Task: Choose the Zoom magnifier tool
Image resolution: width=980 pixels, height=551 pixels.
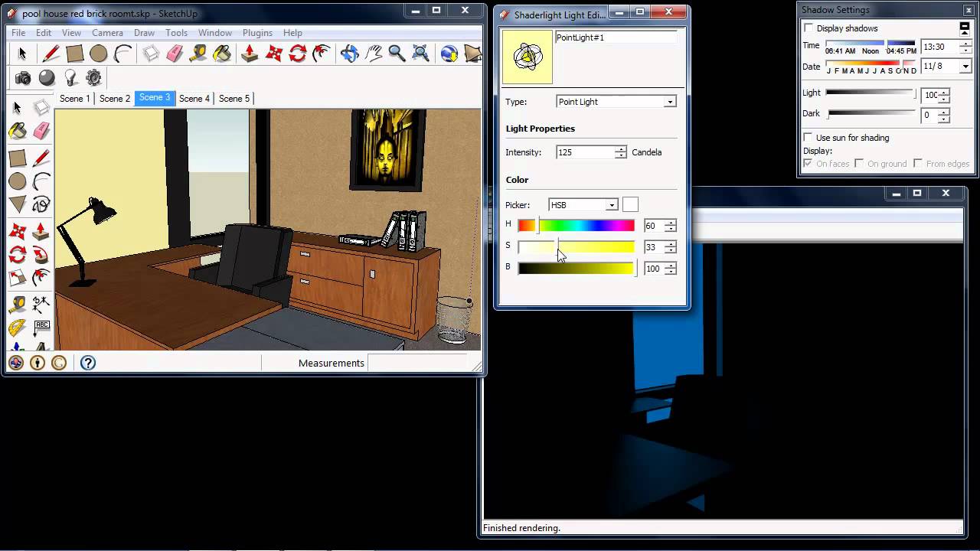Action: tap(397, 54)
